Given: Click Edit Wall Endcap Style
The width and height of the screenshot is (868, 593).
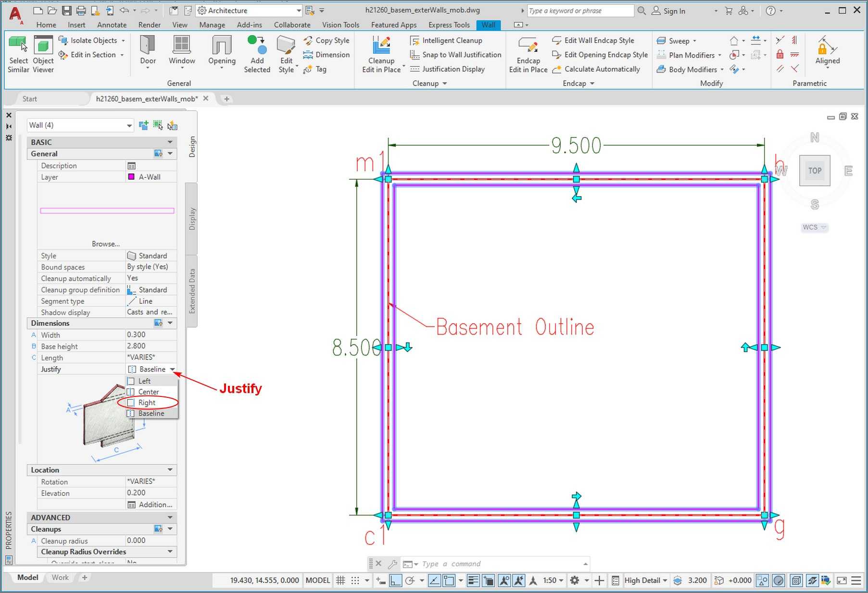Looking at the screenshot, I should pos(593,40).
